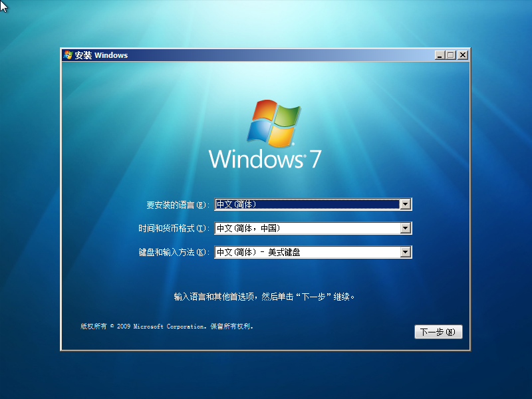Maximize the 安装 Windows window
The width and height of the screenshot is (532, 399).
451,55
